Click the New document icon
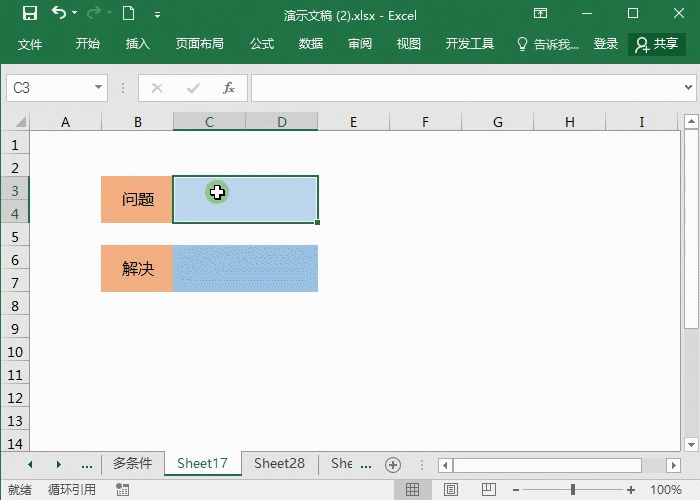This screenshot has height=500, width=700. 128,14
